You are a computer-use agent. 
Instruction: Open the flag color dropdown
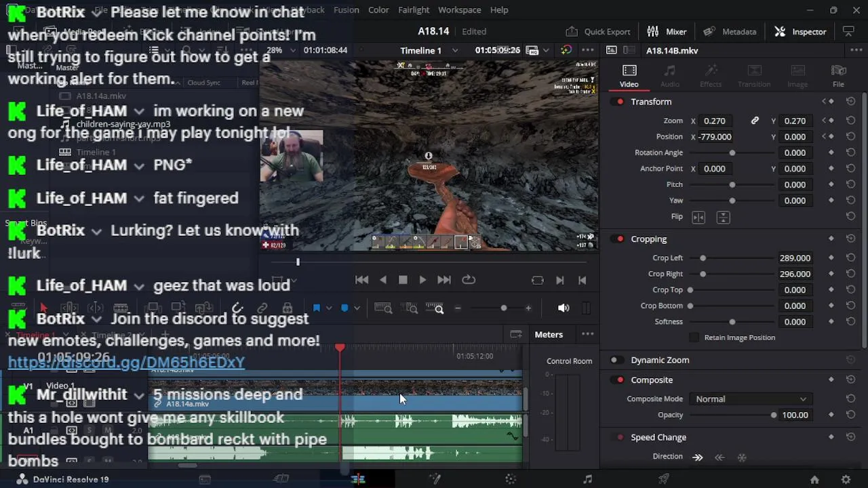tap(329, 308)
